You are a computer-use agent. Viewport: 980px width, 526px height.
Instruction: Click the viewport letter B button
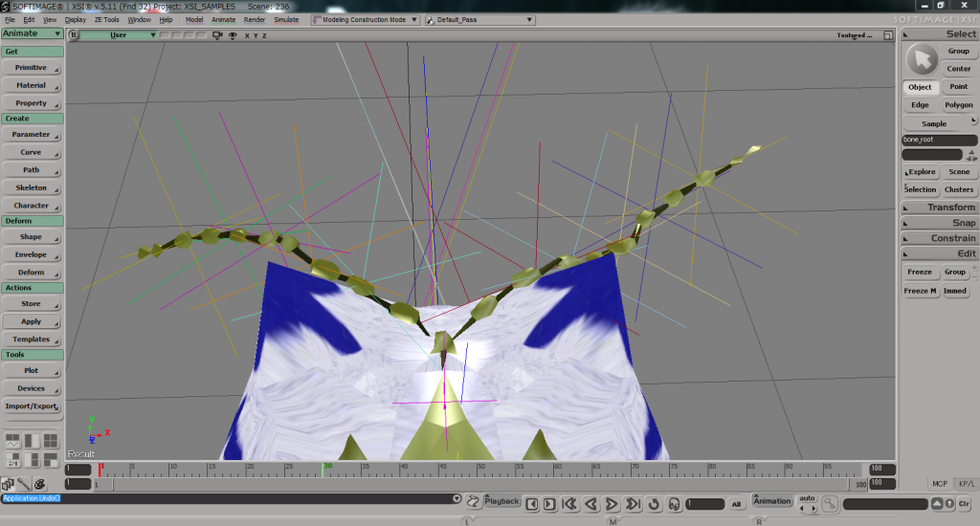74,35
